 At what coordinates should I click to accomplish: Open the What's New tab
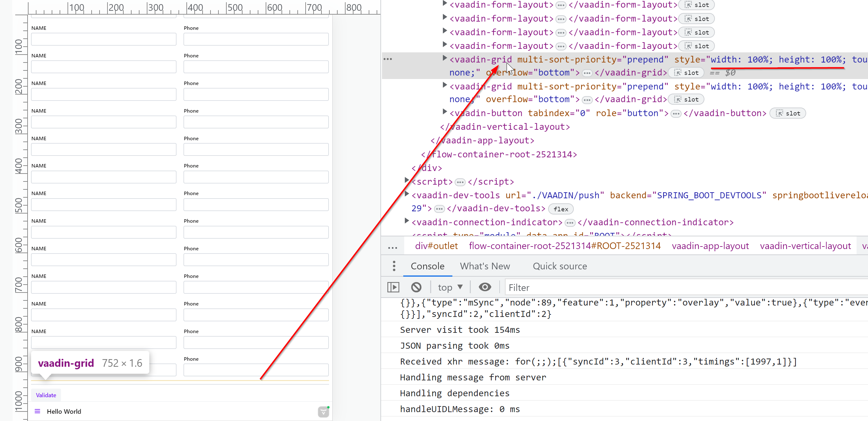coord(485,266)
